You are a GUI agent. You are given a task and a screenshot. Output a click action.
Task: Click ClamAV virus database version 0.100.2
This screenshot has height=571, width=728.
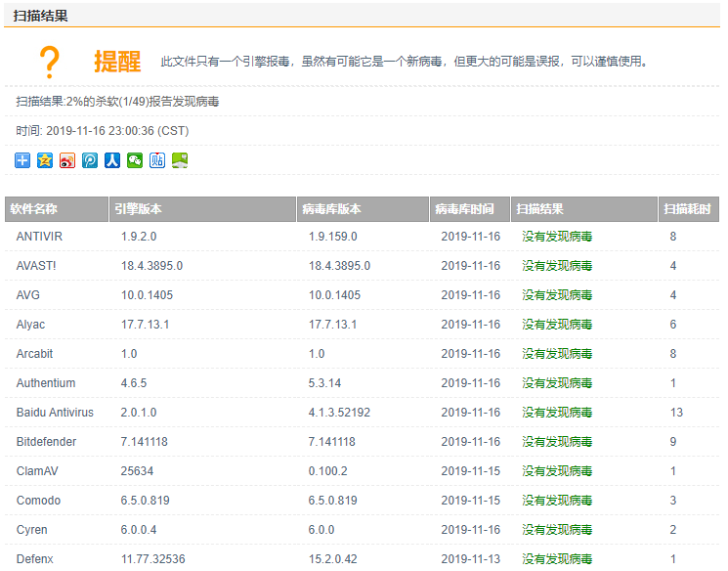coord(327,470)
